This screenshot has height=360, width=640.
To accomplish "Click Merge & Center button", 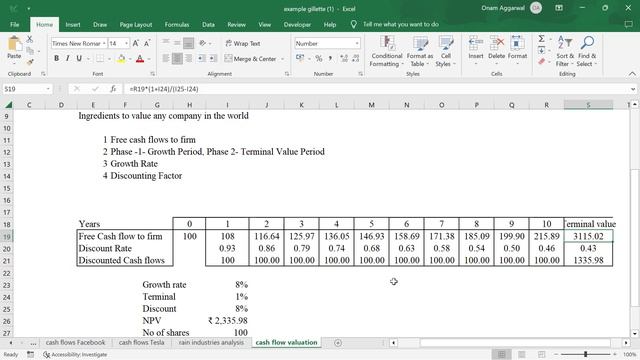I will (251, 59).
